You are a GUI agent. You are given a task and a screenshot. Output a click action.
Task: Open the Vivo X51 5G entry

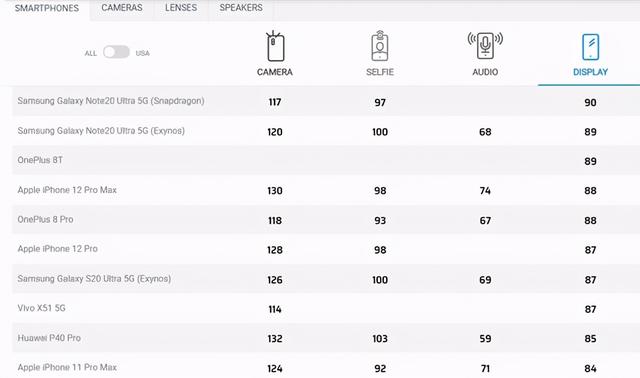click(x=41, y=308)
